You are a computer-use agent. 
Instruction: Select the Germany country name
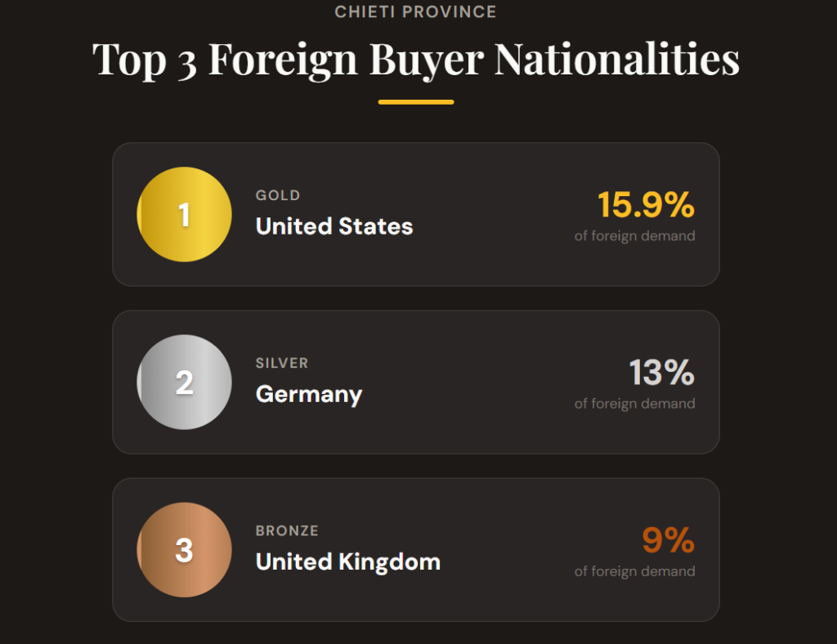click(x=309, y=394)
